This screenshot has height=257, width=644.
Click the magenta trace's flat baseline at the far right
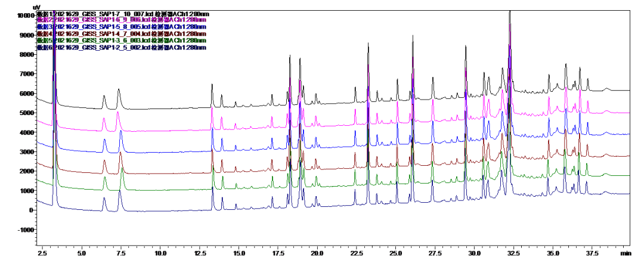click(x=620, y=112)
